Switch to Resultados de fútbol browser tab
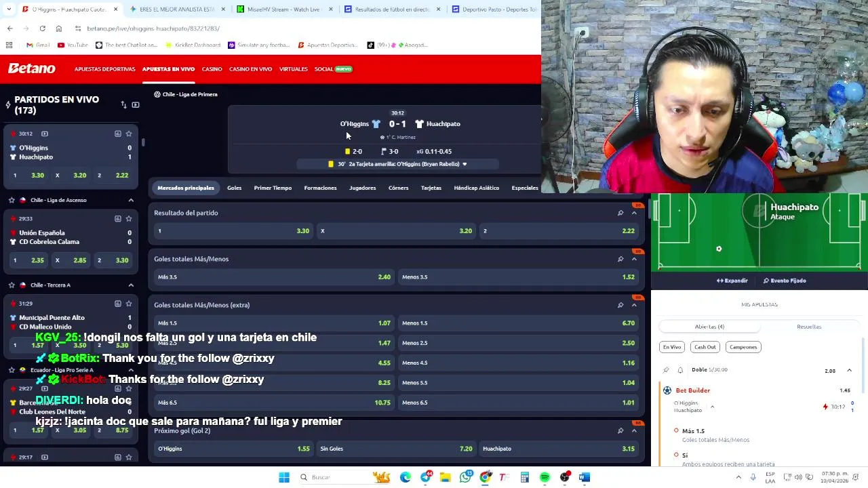Screen dimensions: 868x488 pyautogui.click(x=393, y=9)
